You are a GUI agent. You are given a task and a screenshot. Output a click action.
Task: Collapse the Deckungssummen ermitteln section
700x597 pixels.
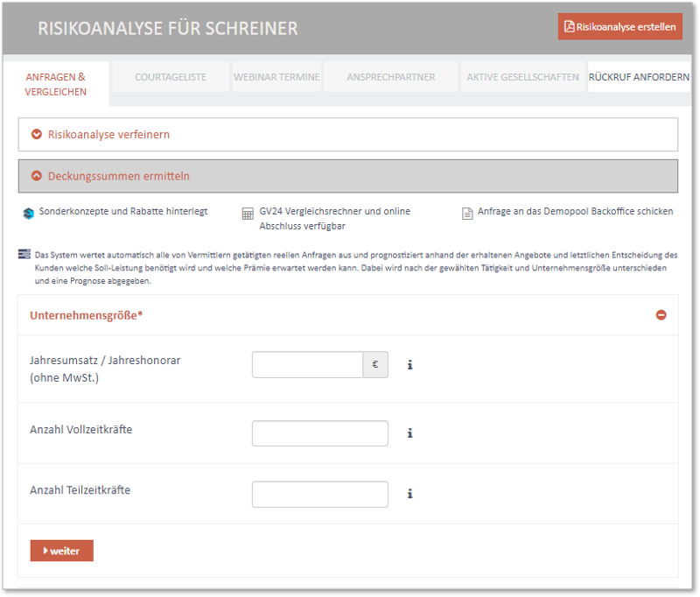[348, 176]
